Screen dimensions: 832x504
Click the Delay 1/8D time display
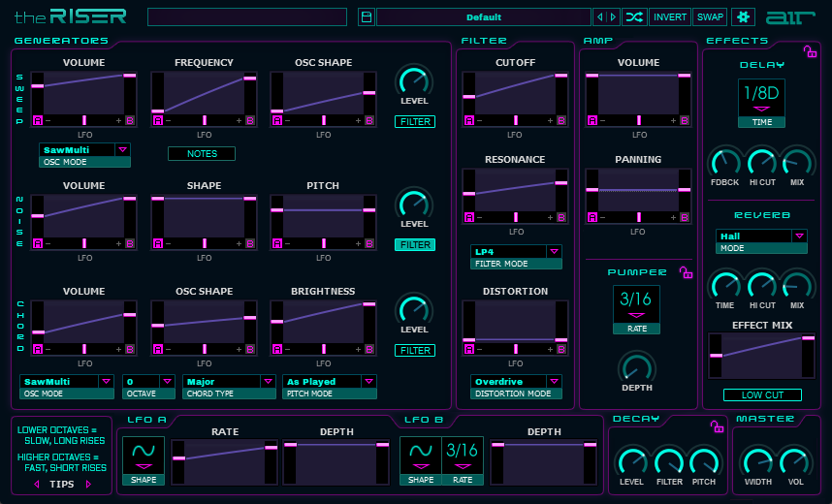click(761, 95)
